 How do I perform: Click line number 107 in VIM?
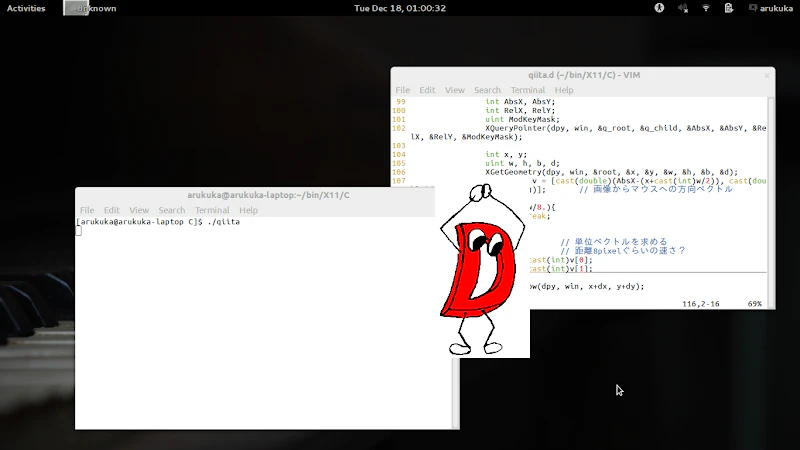click(x=399, y=181)
